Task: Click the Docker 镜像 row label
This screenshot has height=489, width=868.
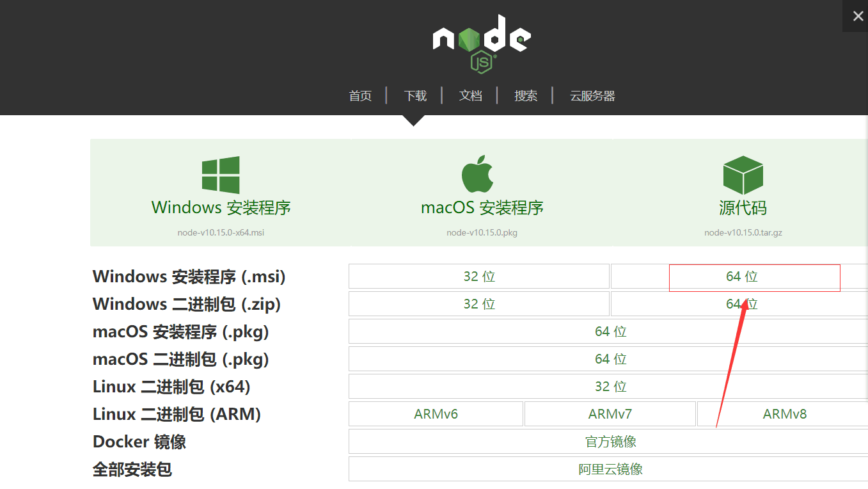Action: click(x=139, y=442)
